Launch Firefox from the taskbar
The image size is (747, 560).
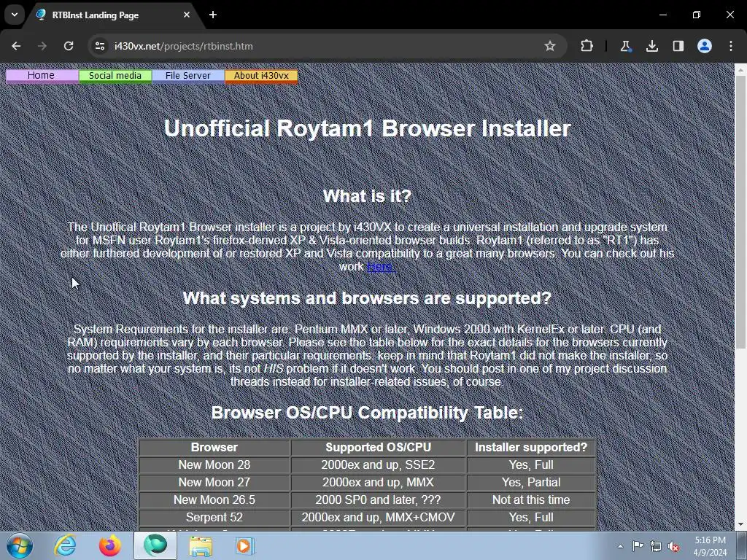click(110, 545)
